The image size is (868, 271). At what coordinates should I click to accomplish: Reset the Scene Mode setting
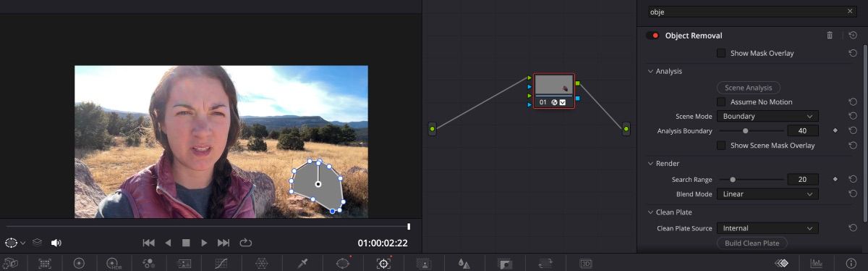(x=853, y=116)
